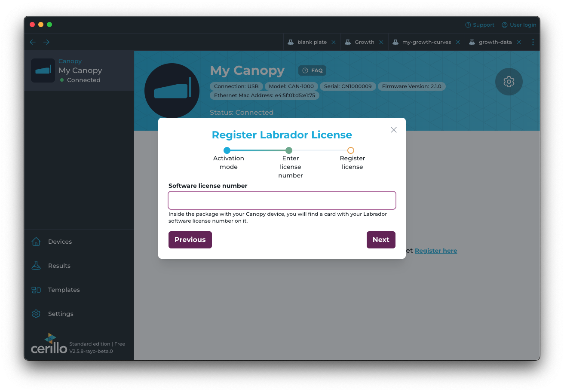Open the blank plate tab

point(312,42)
